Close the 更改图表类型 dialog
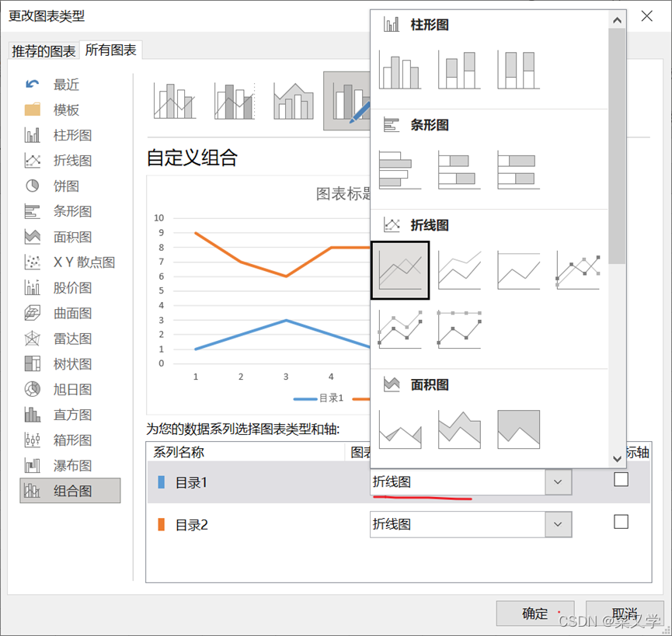 646,16
